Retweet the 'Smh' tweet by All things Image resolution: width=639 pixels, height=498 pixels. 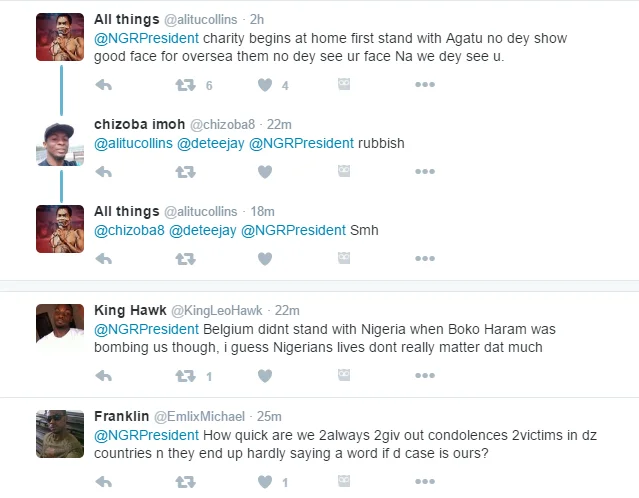pyautogui.click(x=185, y=258)
